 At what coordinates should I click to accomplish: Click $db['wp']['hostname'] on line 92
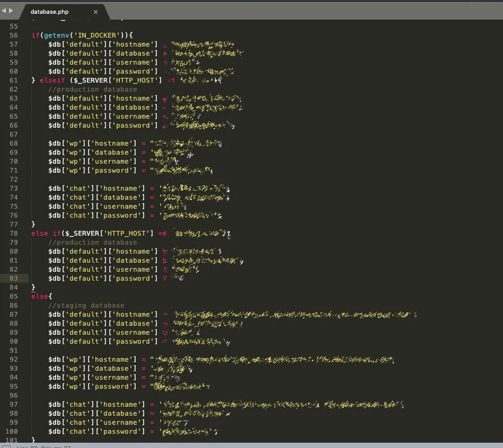pos(92,359)
